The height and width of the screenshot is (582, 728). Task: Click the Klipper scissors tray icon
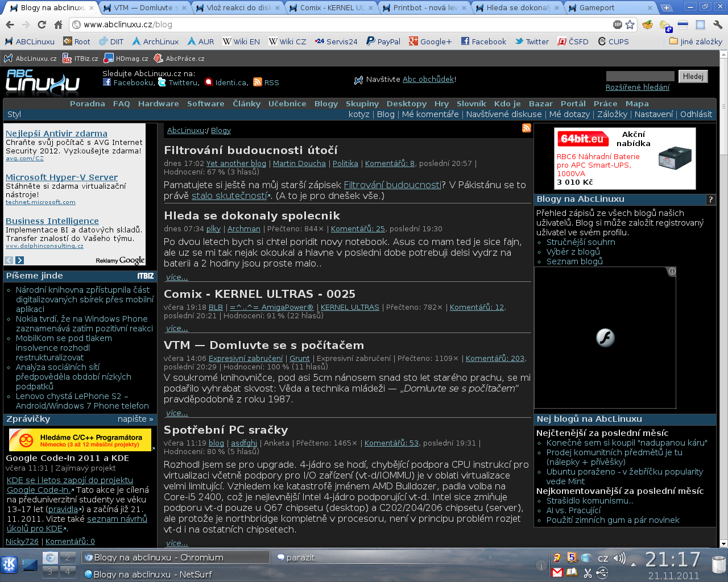[x=588, y=572]
